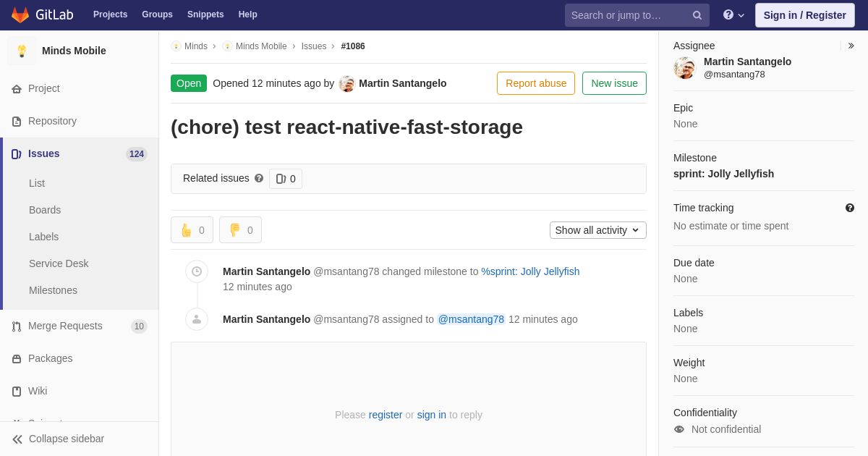Go to Snippets in top navigation

(205, 14)
